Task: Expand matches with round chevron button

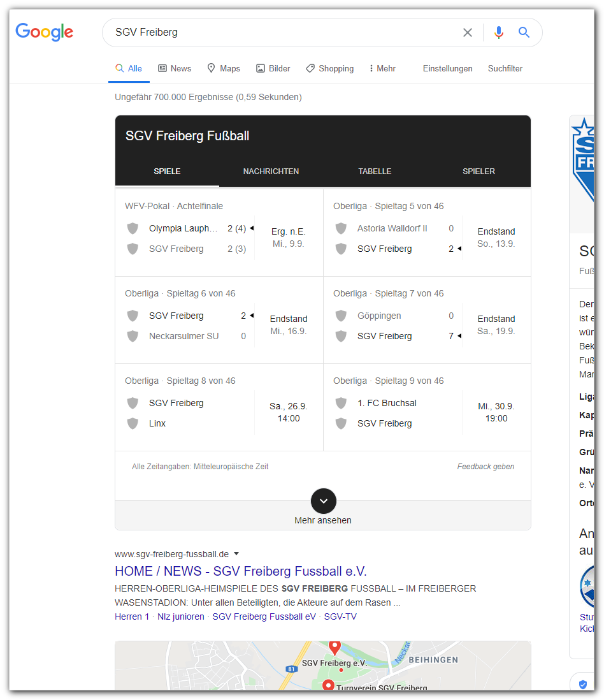Action: coord(324,501)
